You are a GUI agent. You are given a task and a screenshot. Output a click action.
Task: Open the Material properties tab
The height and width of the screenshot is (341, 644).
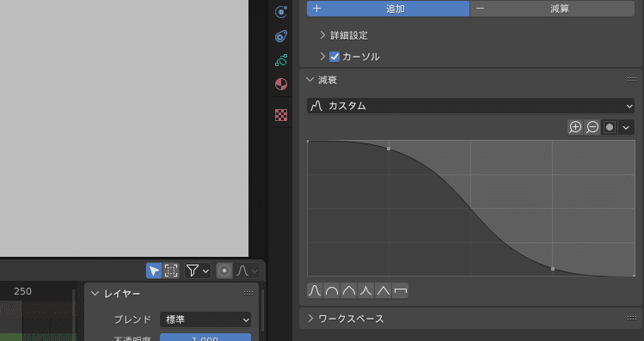[x=281, y=84]
